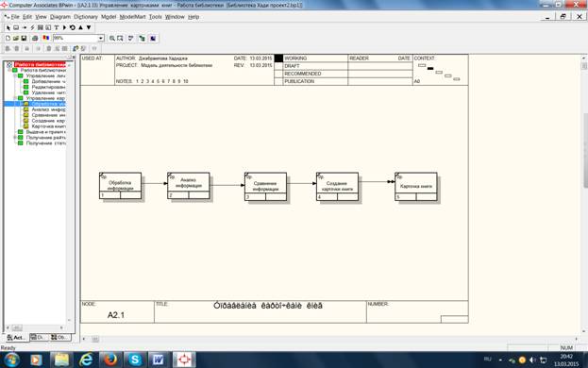Screen dimensions: 588x368
Task: Open the color palette toolbar icon
Action: (x=45, y=39)
